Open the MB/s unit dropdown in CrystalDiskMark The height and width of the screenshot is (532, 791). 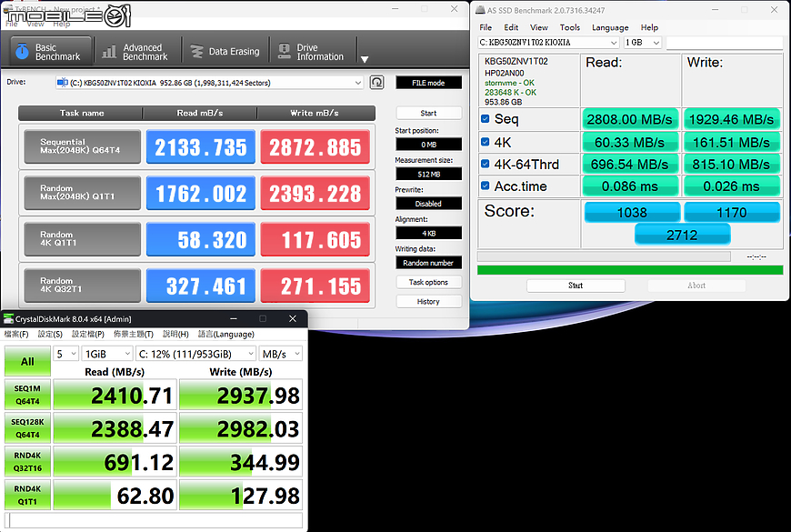click(x=280, y=354)
